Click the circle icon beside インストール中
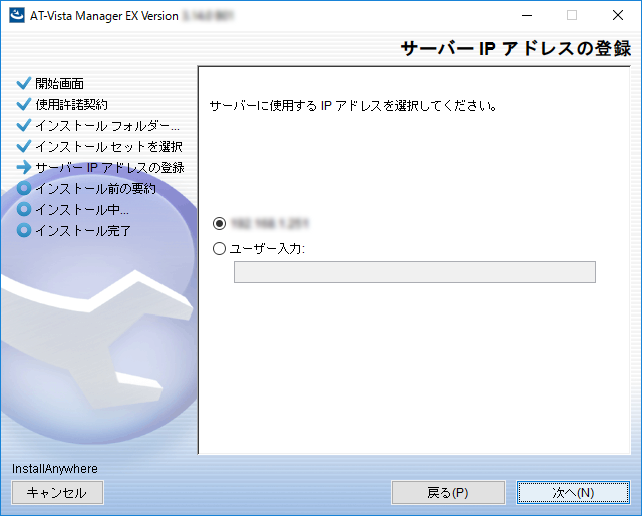642x516 pixels. (x=24, y=209)
